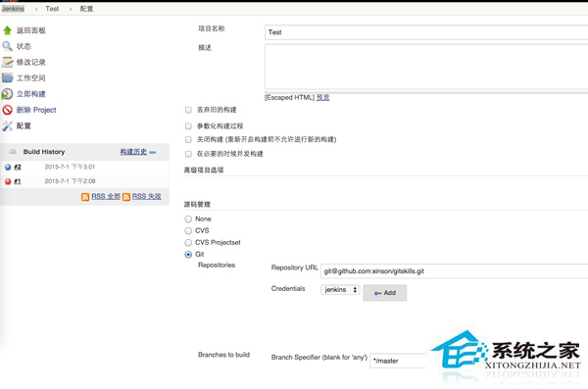This screenshot has width=588, height=389.
Task: Open build #1 link
Action: pyautogui.click(x=18, y=181)
